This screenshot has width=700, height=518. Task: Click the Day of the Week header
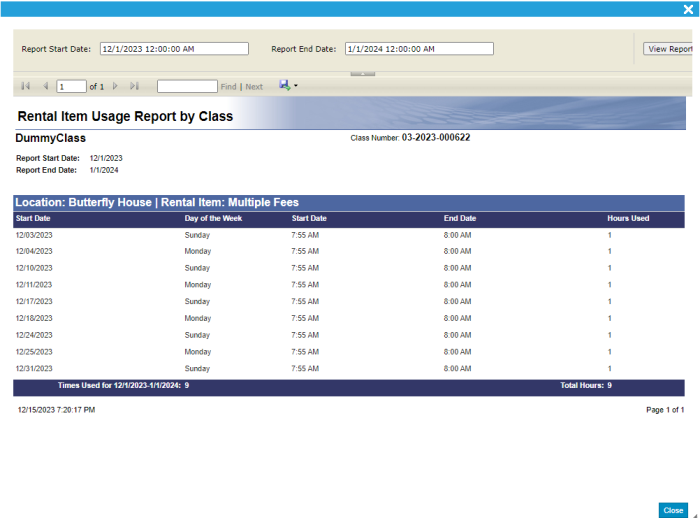pyautogui.click(x=212, y=218)
